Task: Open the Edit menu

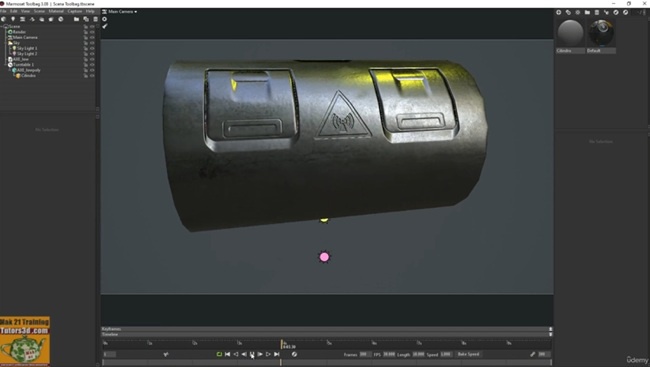Action: coord(14,11)
